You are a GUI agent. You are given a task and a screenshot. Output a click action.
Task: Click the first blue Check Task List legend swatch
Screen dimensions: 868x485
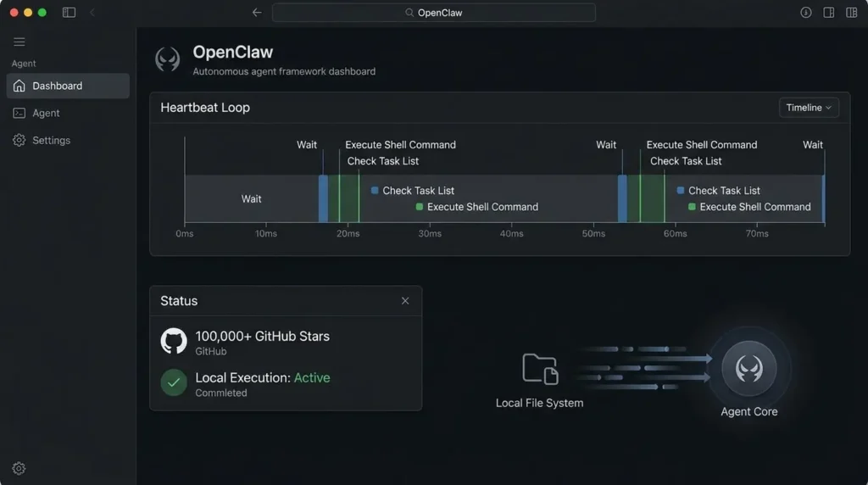[375, 191]
